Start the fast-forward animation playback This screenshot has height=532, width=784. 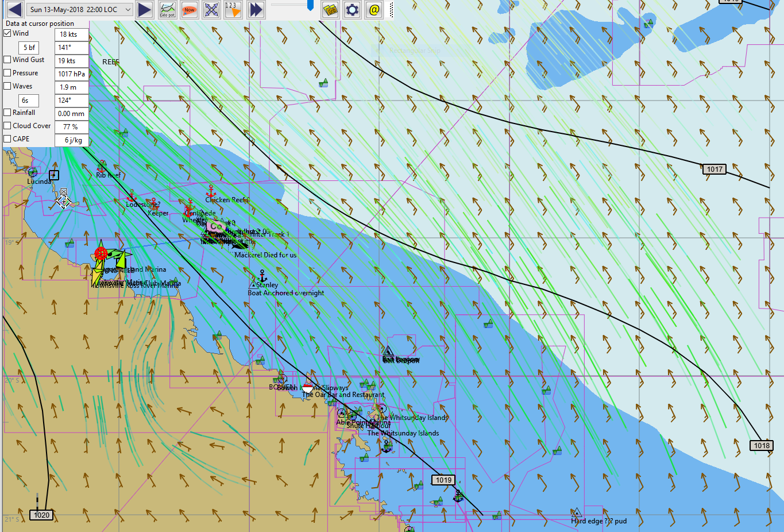256,9
